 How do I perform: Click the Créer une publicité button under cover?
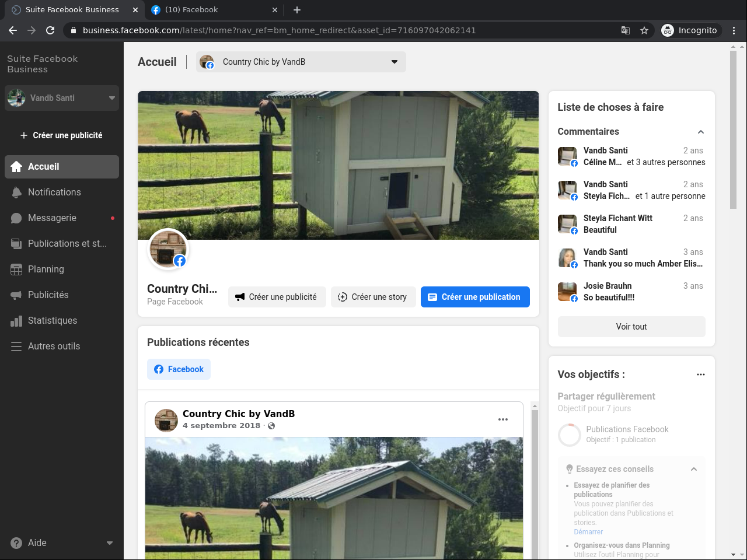click(x=277, y=297)
